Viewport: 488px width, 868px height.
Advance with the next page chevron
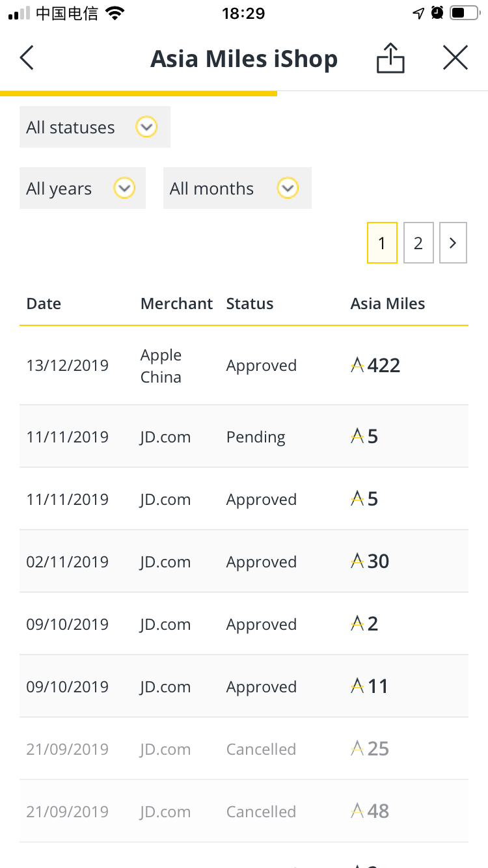click(453, 243)
